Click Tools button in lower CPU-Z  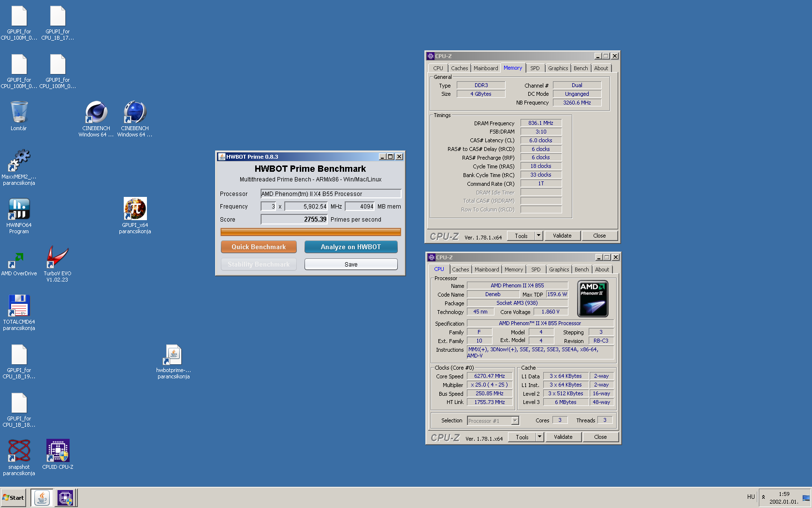tap(522, 437)
